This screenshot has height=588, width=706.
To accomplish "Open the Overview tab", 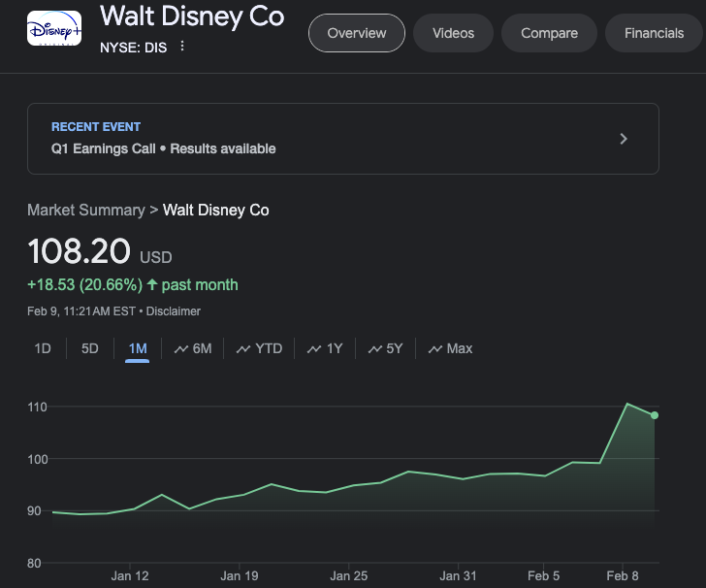I will click(x=357, y=33).
